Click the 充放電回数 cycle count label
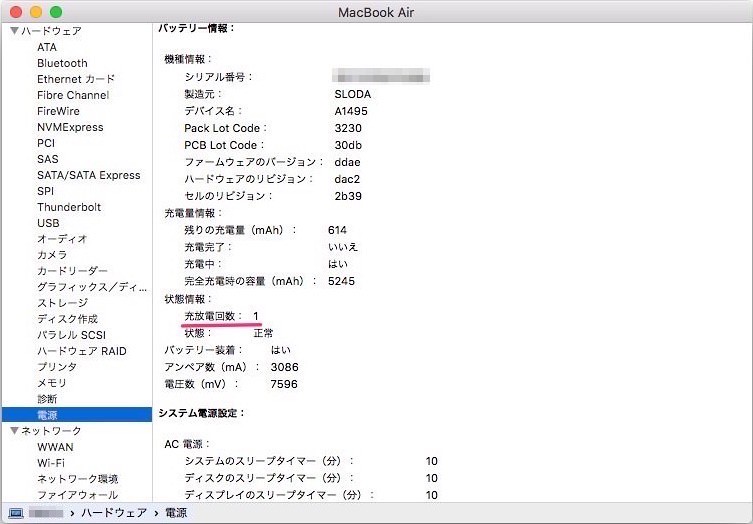 click(x=213, y=316)
